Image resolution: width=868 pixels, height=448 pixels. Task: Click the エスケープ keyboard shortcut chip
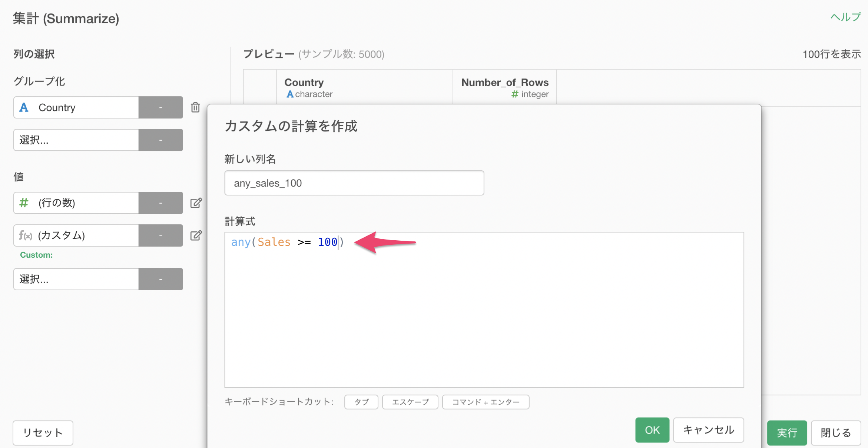(x=410, y=402)
